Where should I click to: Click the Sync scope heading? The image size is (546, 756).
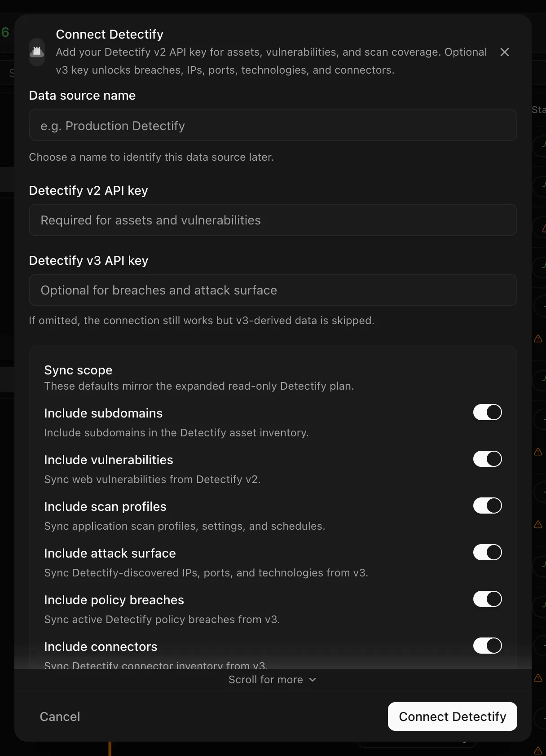[x=78, y=370]
